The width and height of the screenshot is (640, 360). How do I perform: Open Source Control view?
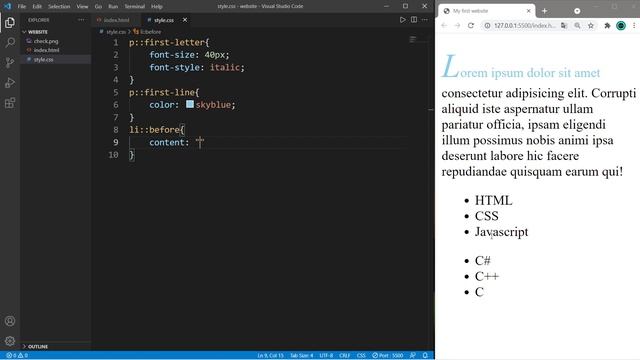click(x=10, y=62)
